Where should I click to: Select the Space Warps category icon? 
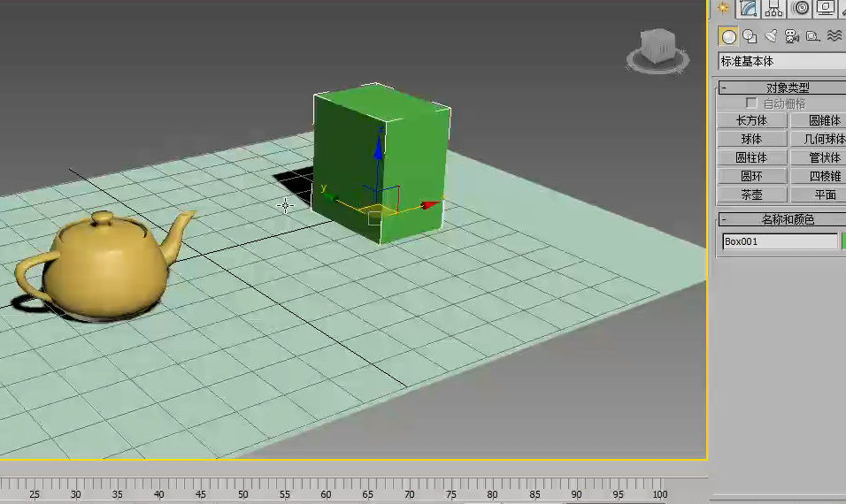tap(834, 36)
